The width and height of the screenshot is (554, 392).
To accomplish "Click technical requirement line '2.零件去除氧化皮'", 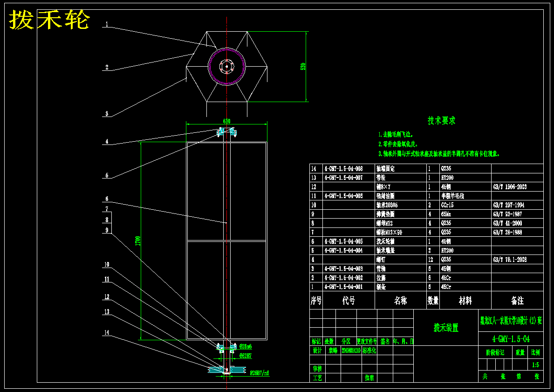I will click(x=398, y=144).
